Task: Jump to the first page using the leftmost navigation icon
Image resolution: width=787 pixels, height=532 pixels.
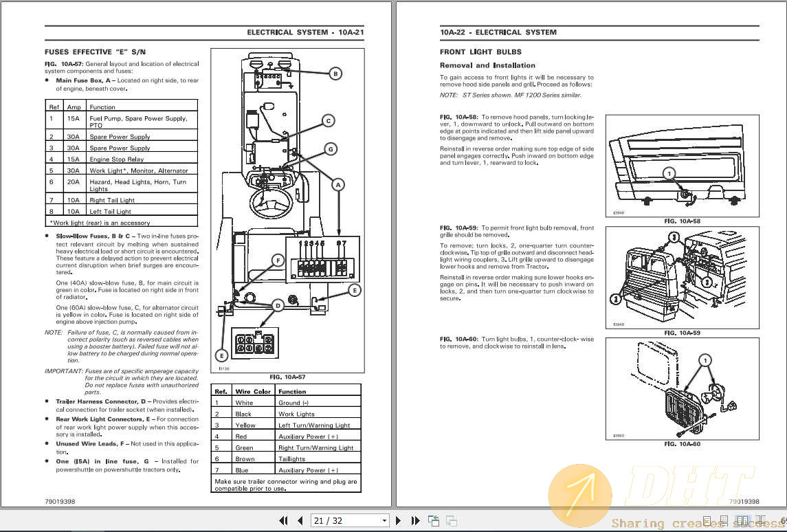Action: click(284, 520)
